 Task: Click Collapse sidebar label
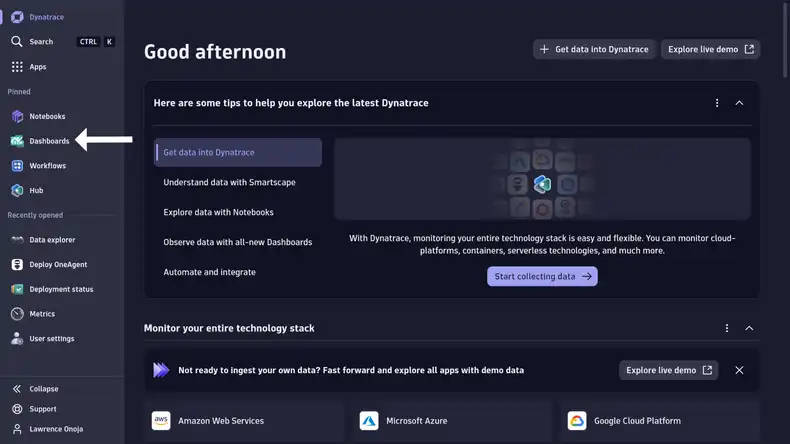point(44,389)
